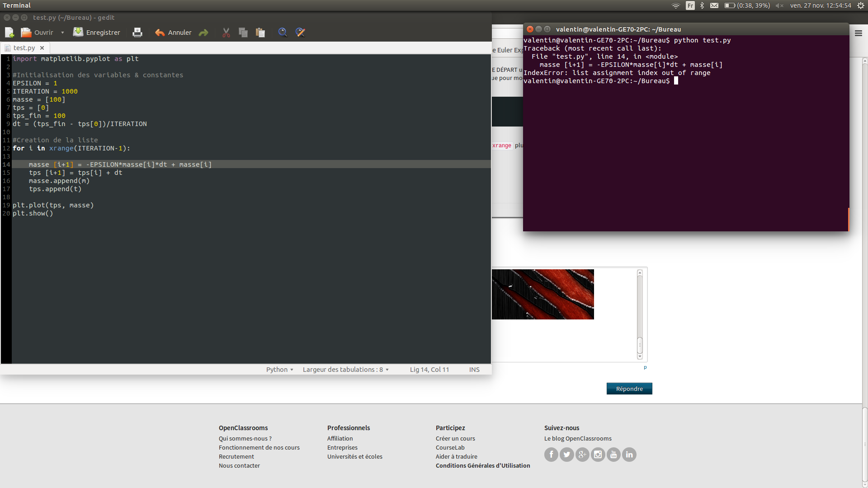Open the search magnifier tool

tap(283, 33)
